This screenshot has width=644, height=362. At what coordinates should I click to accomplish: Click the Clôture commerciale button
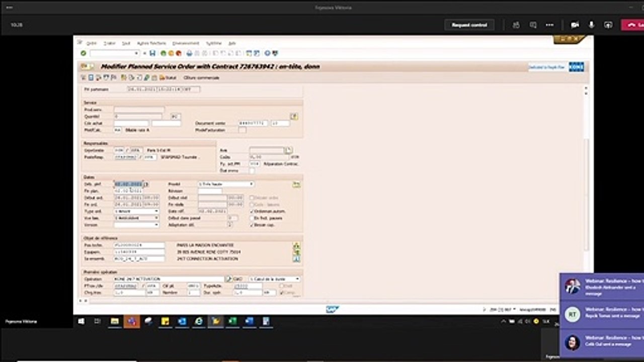(201, 77)
